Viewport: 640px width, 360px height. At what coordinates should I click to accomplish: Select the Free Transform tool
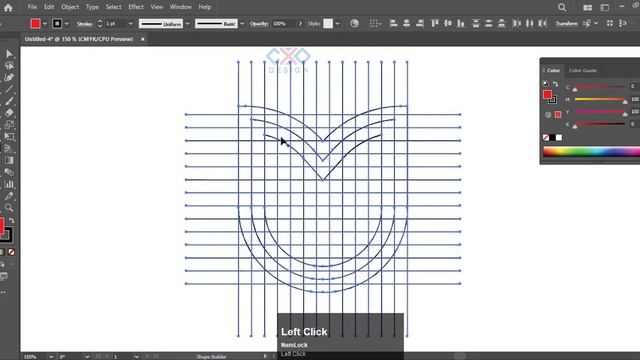click(9, 137)
